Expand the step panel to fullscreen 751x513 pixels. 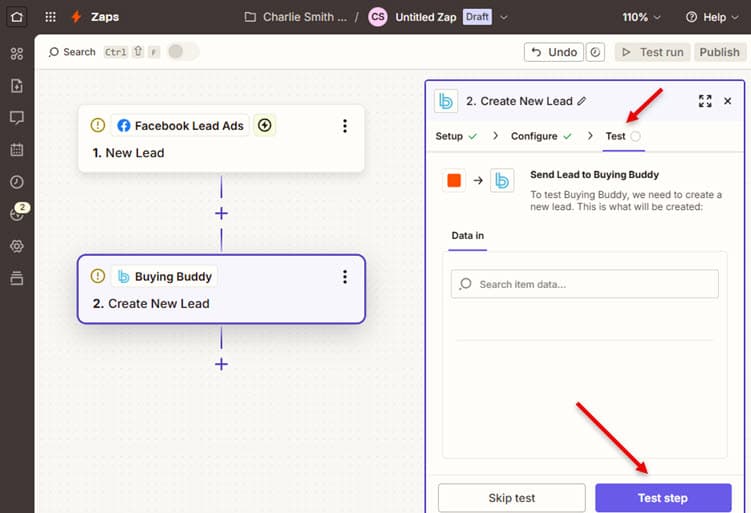tap(705, 101)
